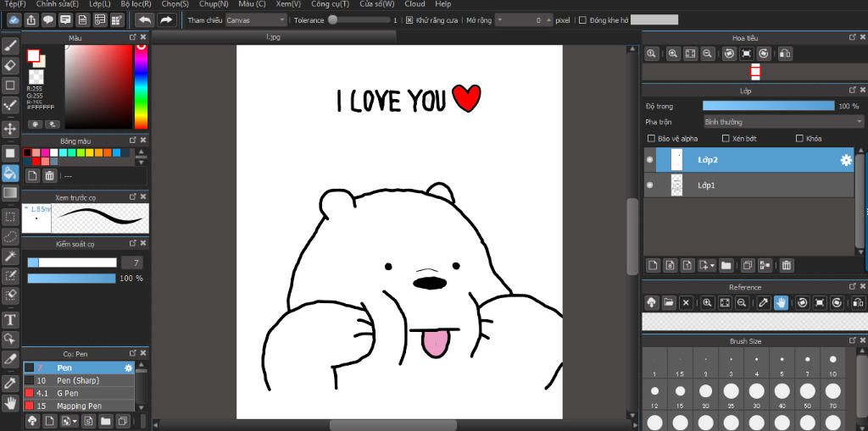Open image folder icon in Reference panel
The height and width of the screenshot is (431, 868).
(x=669, y=302)
